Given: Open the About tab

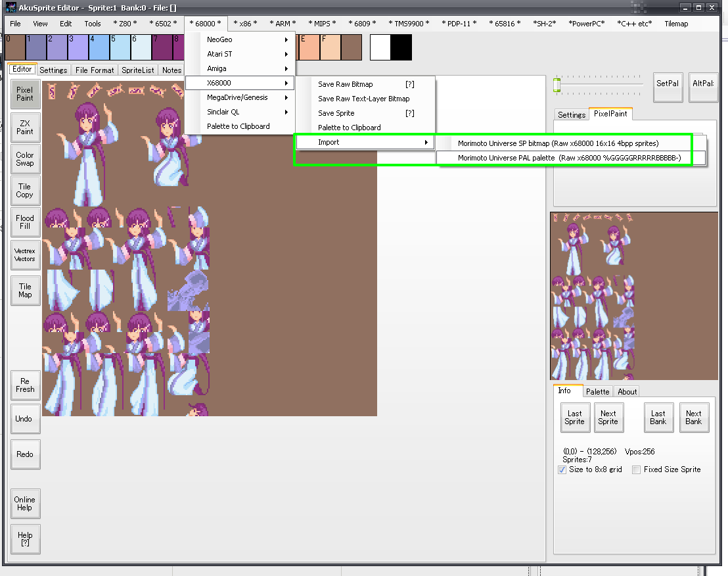Looking at the screenshot, I should pyautogui.click(x=627, y=392).
